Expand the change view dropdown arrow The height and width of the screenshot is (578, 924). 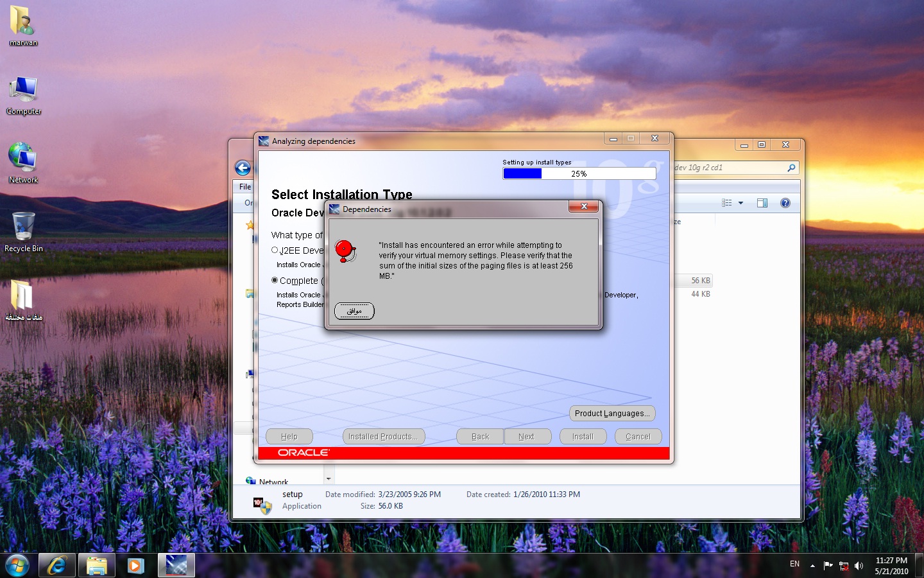(740, 203)
